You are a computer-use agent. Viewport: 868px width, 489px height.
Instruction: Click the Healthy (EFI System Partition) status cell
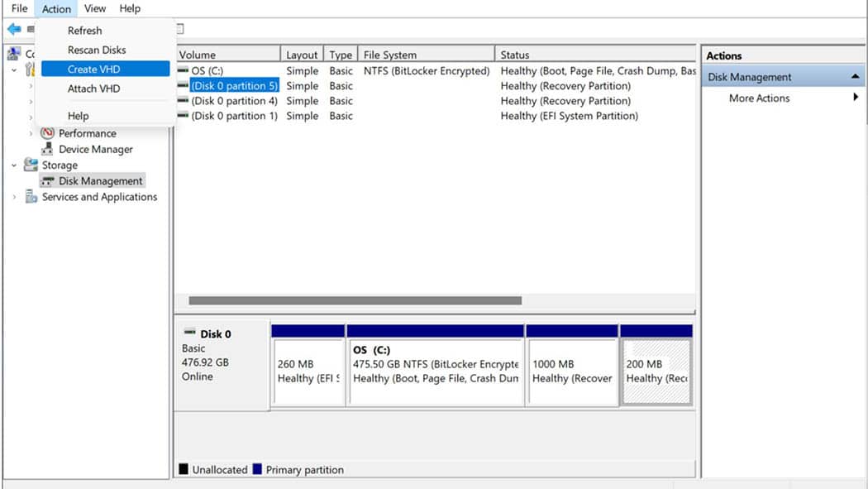click(569, 115)
